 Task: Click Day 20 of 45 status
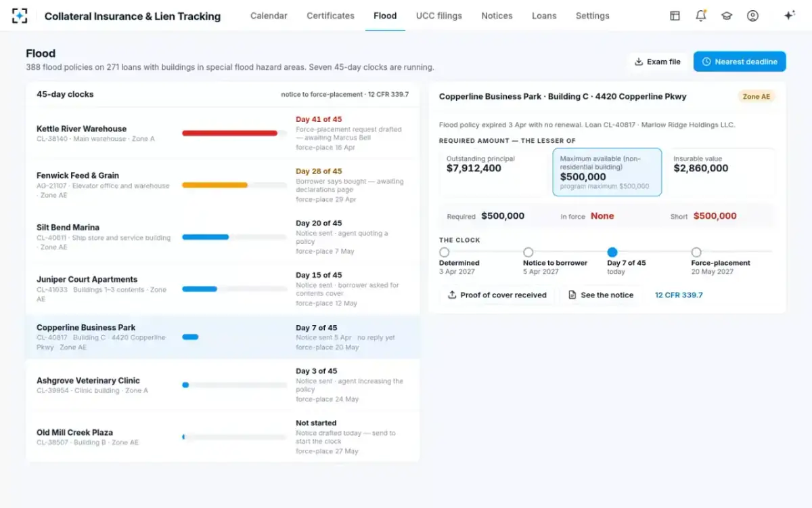click(x=319, y=223)
